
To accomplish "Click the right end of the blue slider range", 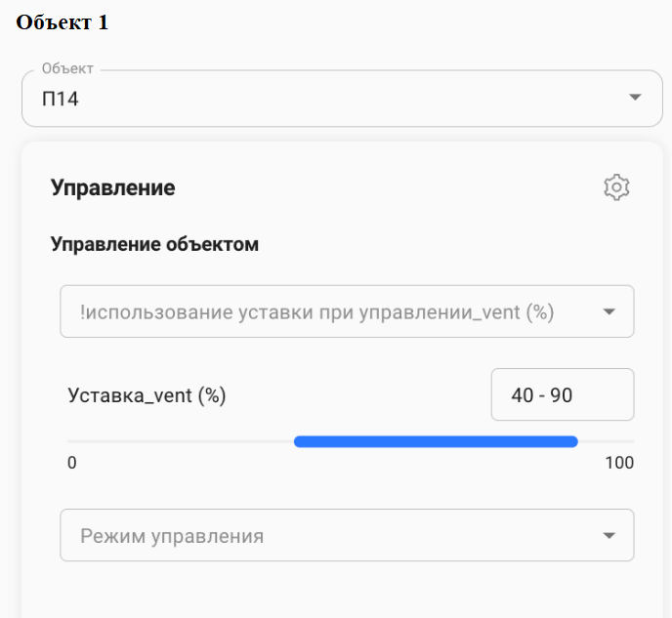I will tap(574, 442).
